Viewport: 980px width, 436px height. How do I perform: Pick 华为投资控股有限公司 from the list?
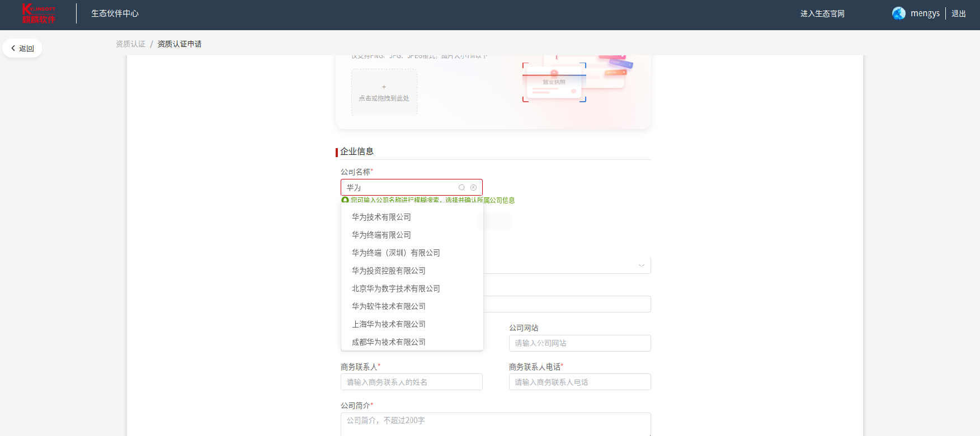point(389,271)
